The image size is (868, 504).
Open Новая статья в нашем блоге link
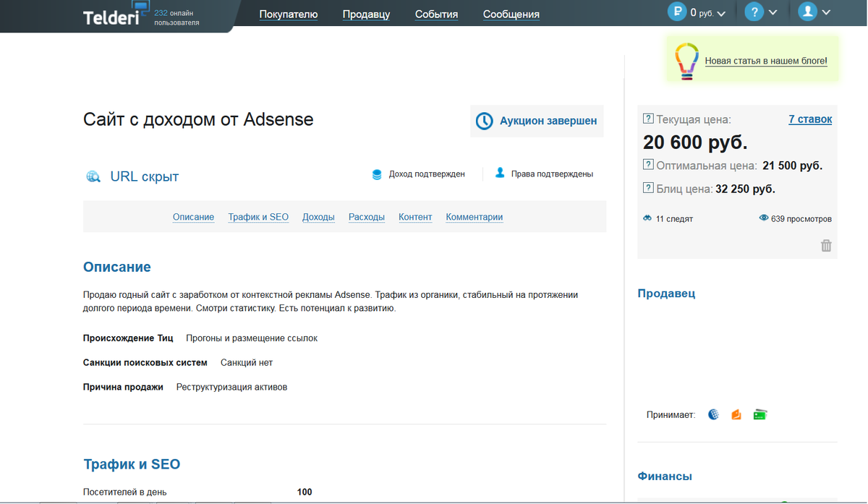click(x=766, y=61)
